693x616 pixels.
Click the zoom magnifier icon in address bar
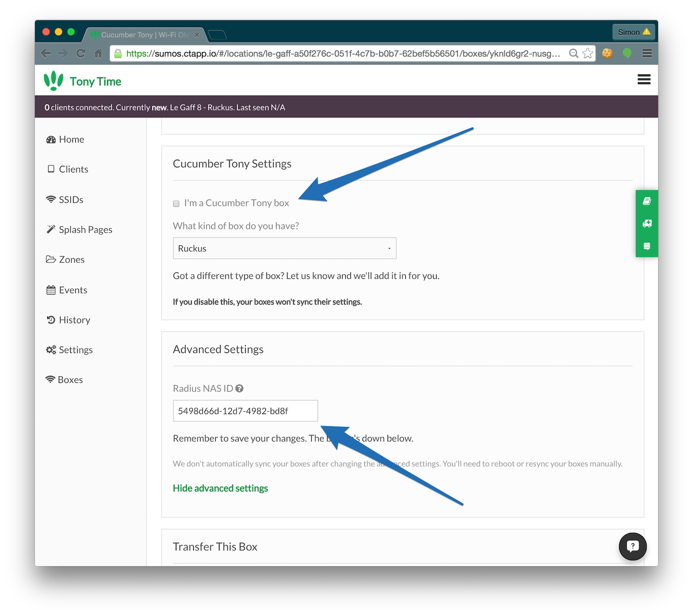573,53
